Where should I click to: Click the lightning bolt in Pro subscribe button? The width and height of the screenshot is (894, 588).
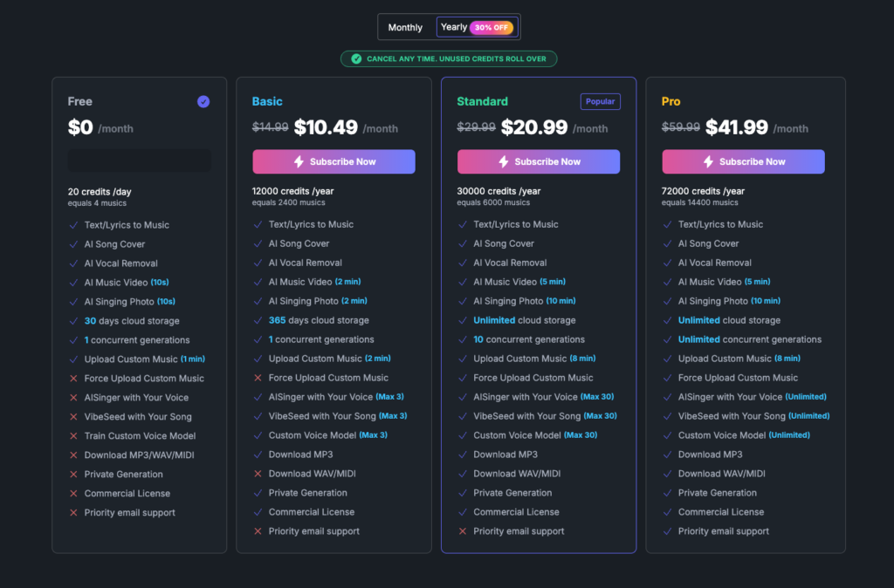(708, 161)
